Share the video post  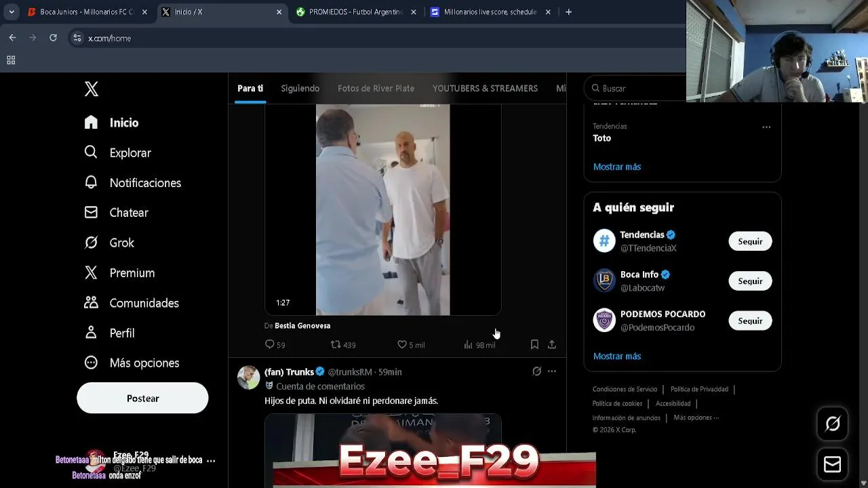pos(552,345)
